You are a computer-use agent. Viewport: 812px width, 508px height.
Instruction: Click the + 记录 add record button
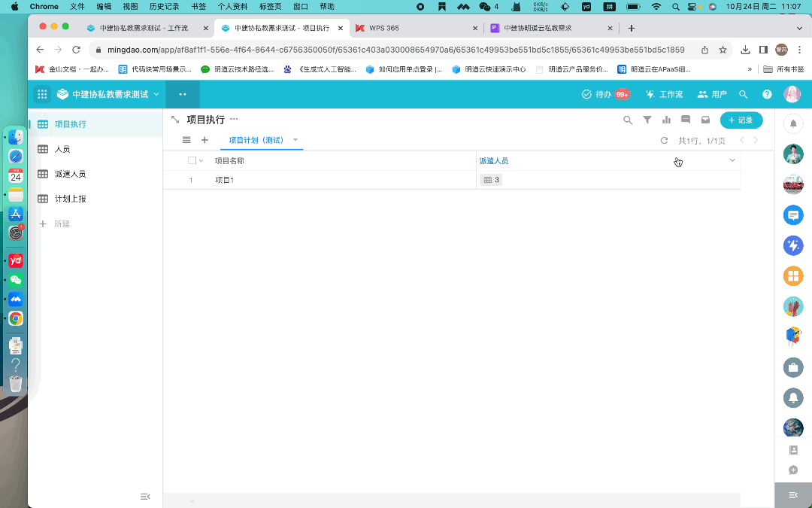point(741,120)
